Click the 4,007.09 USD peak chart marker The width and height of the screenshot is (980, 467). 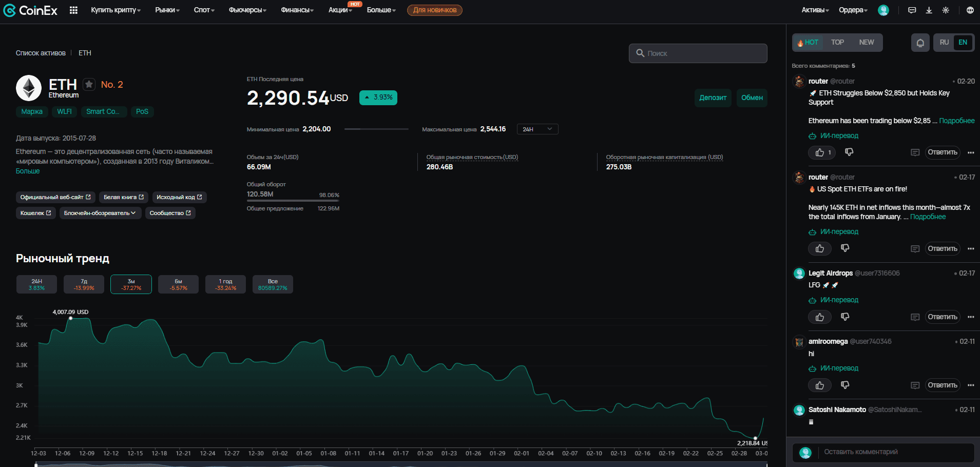point(71,318)
